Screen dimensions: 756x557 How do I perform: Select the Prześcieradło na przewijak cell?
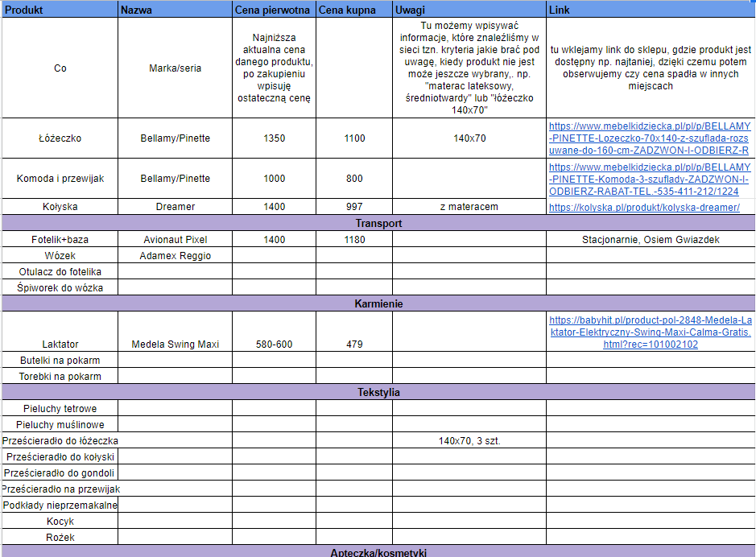60,489
